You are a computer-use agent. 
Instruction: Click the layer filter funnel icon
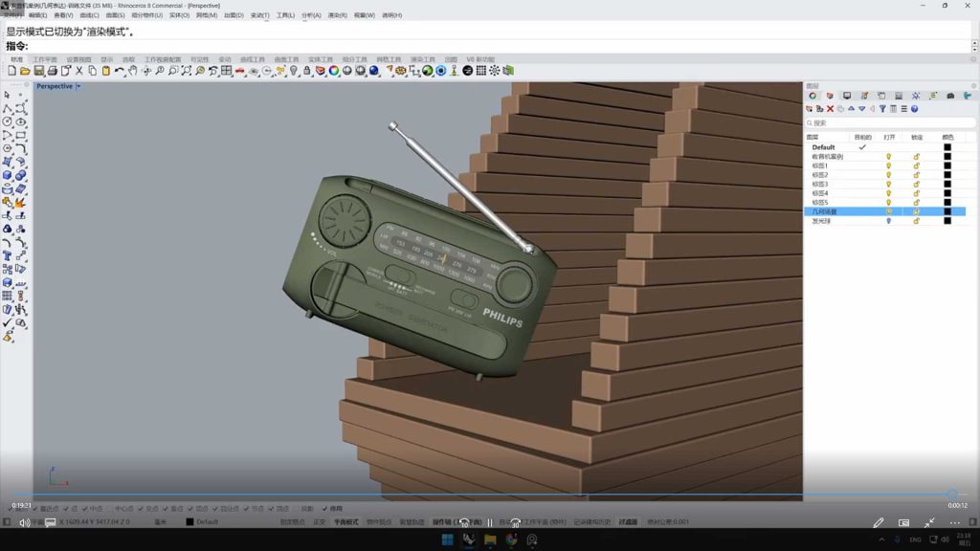(x=881, y=109)
